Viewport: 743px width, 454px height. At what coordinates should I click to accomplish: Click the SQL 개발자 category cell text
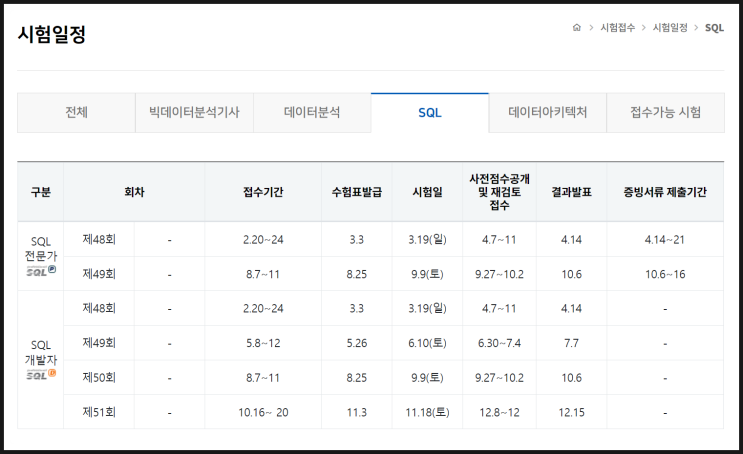click(41, 353)
